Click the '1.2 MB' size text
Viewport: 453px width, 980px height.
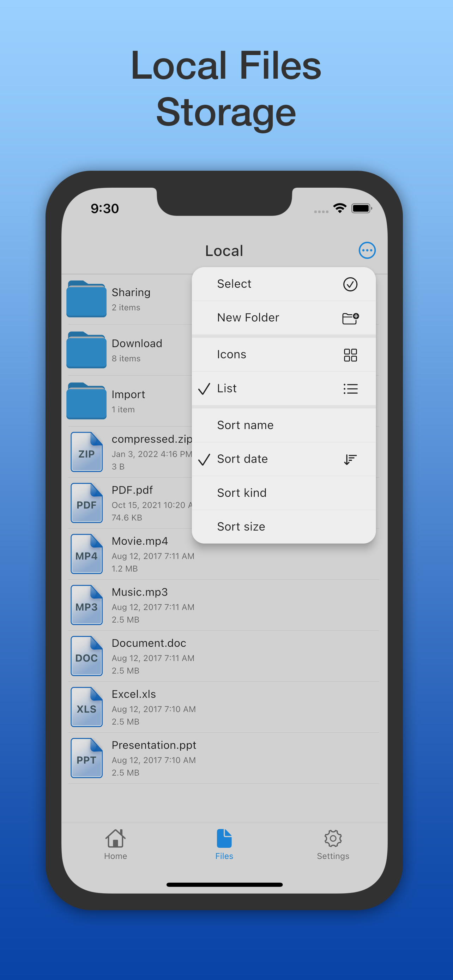pyautogui.click(x=125, y=569)
